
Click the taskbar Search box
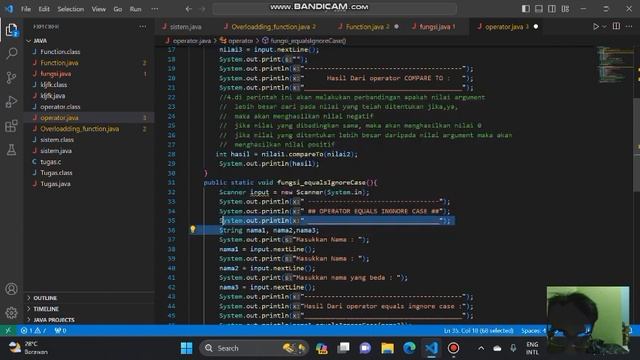tap(253, 348)
